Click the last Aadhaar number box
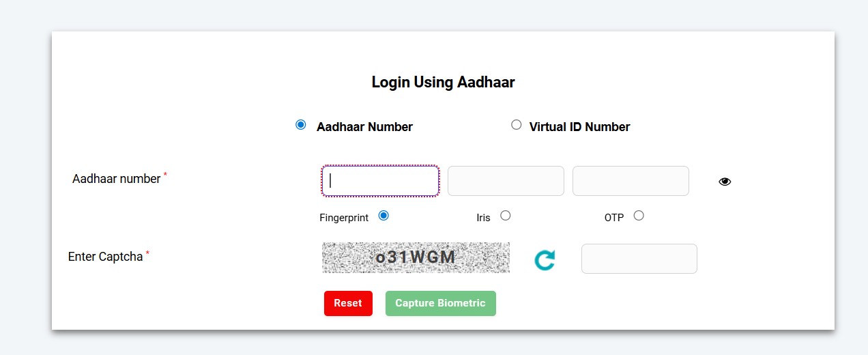The image size is (868, 355). (631, 181)
